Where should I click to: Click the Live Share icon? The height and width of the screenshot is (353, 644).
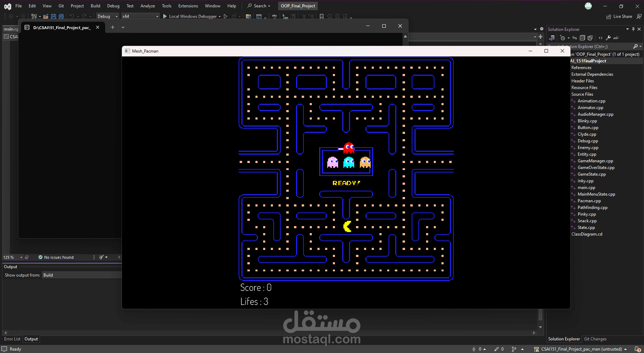click(609, 16)
